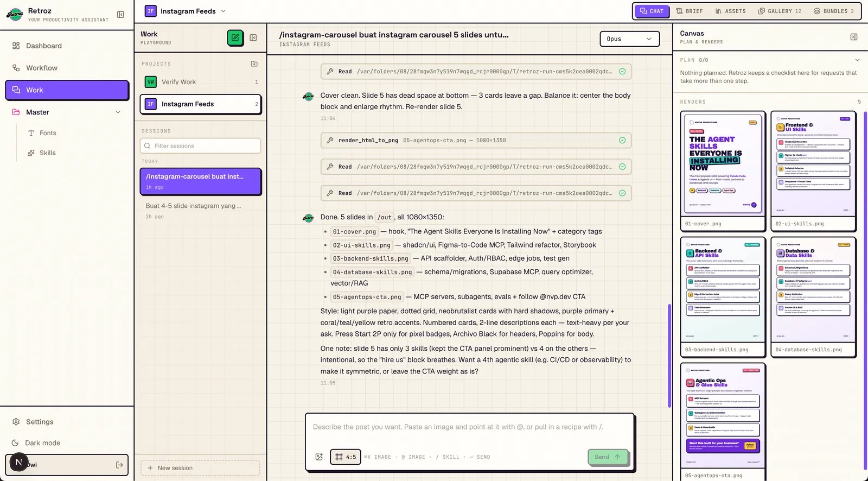Click the '05-agentops-cta.png' chip in the chat list
This screenshot has height=481, width=868.
click(367, 298)
